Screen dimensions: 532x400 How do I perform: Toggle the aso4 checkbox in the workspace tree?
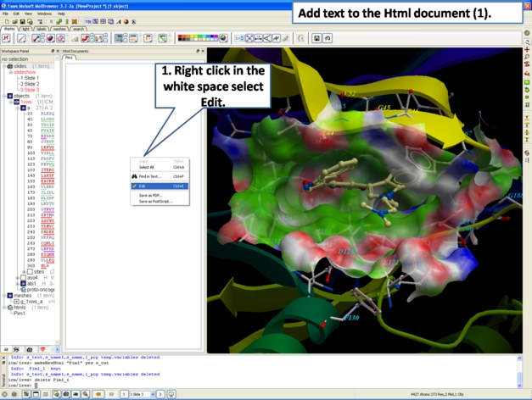pos(23,278)
